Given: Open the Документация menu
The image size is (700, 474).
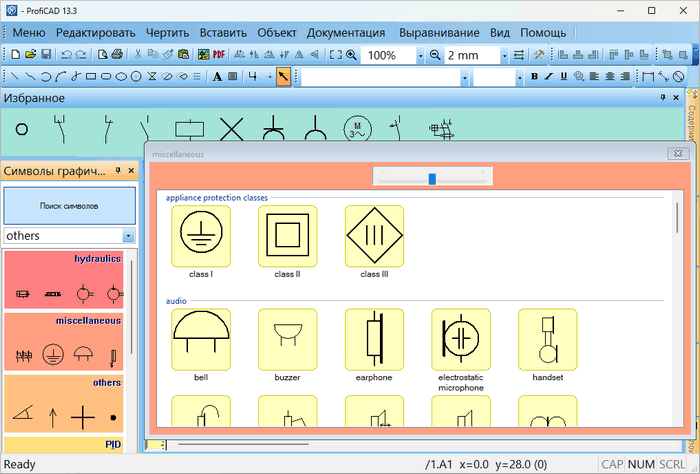Looking at the screenshot, I should click(345, 32).
